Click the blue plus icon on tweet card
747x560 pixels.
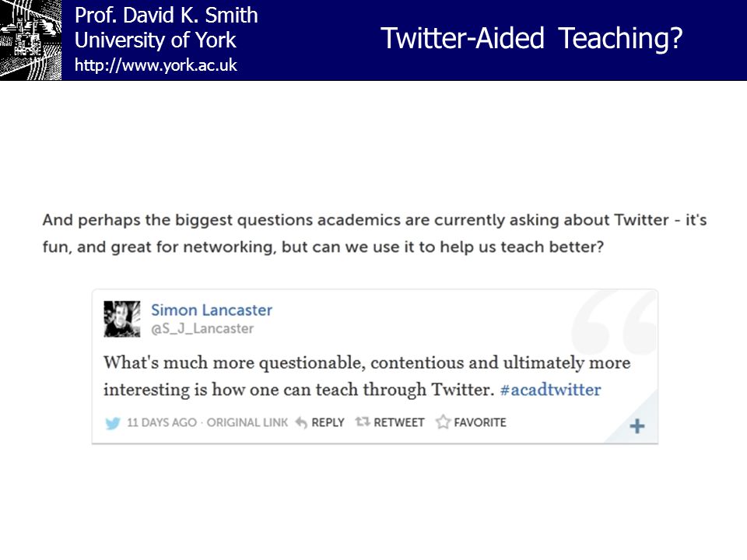(x=637, y=425)
